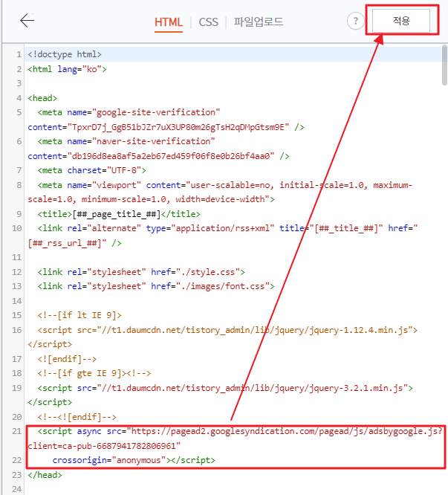The height and width of the screenshot is (495, 448).
Task: Click line number 1 in gutter
Action: click(x=19, y=54)
